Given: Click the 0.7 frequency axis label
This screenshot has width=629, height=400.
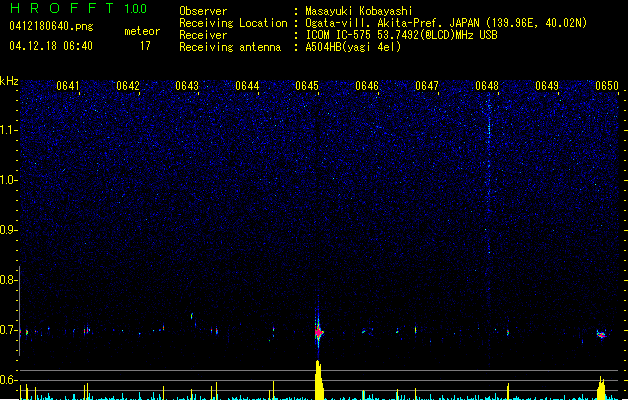Looking at the screenshot, I should click(x=8, y=330).
